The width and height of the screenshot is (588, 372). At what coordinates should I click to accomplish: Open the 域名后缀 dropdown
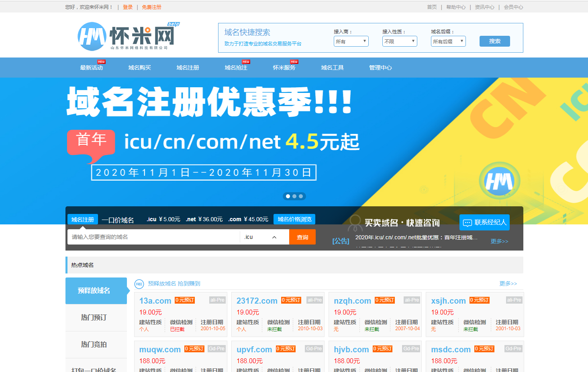click(x=448, y=41)
